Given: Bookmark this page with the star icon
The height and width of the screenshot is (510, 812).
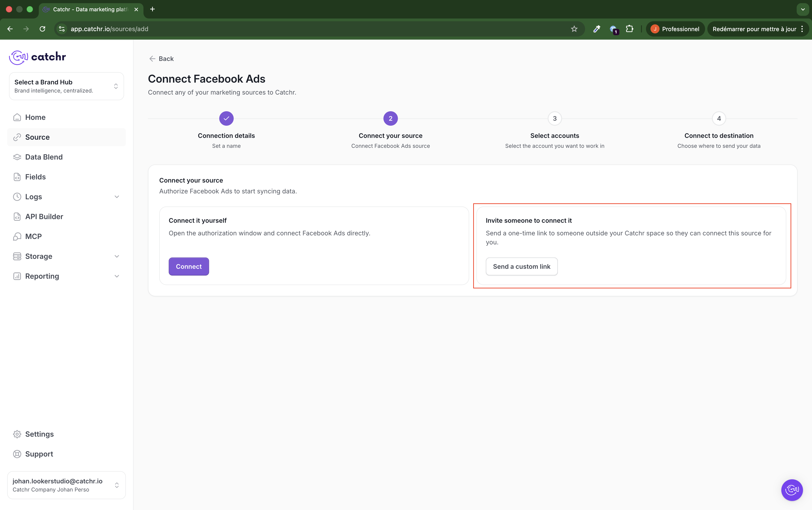Looking at the screenshot, I should [574, 29].
